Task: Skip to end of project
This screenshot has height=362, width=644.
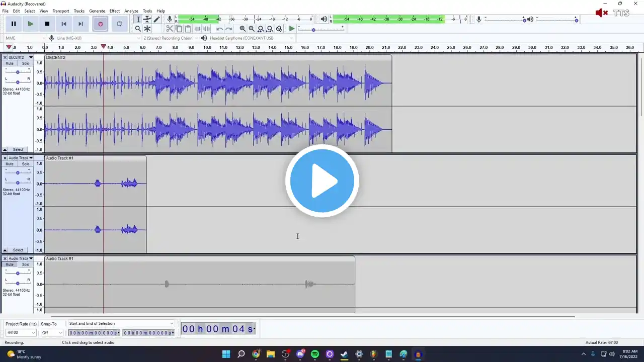Action: click(80, 24)
